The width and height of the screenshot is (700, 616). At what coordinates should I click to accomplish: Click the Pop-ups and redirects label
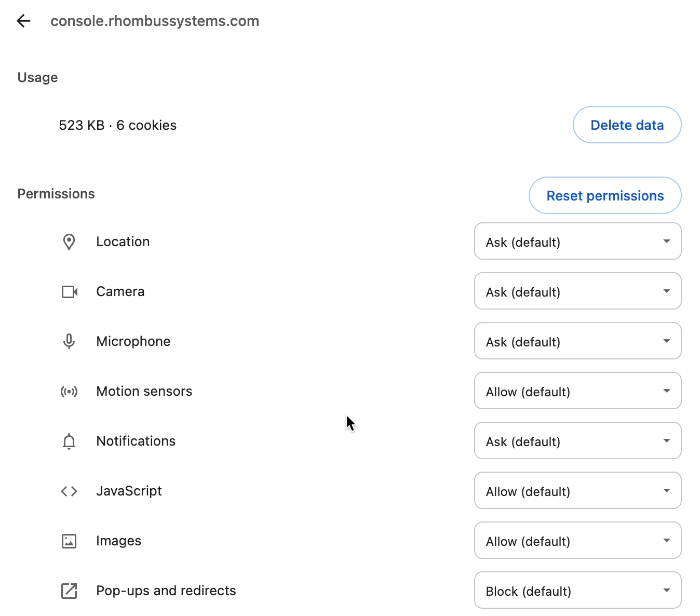(166, 591)
